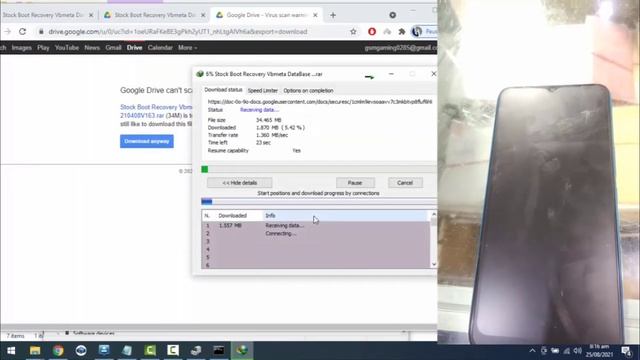This screenshot has width=640, height=360.
Task: Click the N. column header
Action: 208,216
